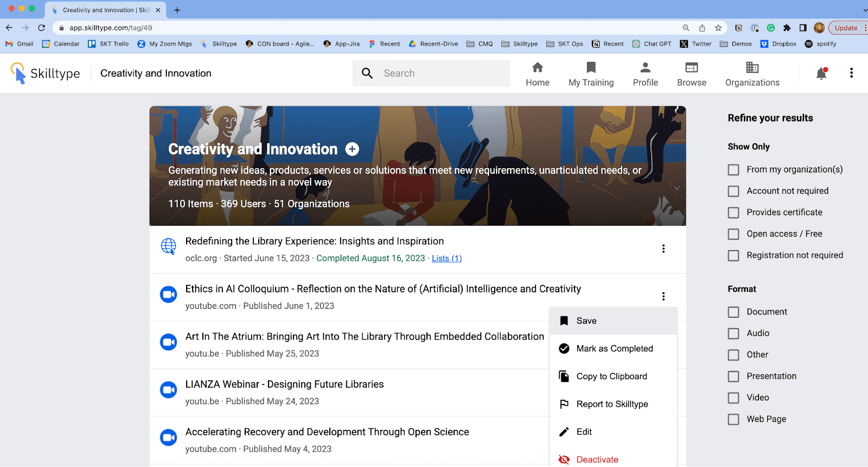Open the SKT Ops bookmark folder
Viewport: 868px width, 467px height.
pos(565,44)
